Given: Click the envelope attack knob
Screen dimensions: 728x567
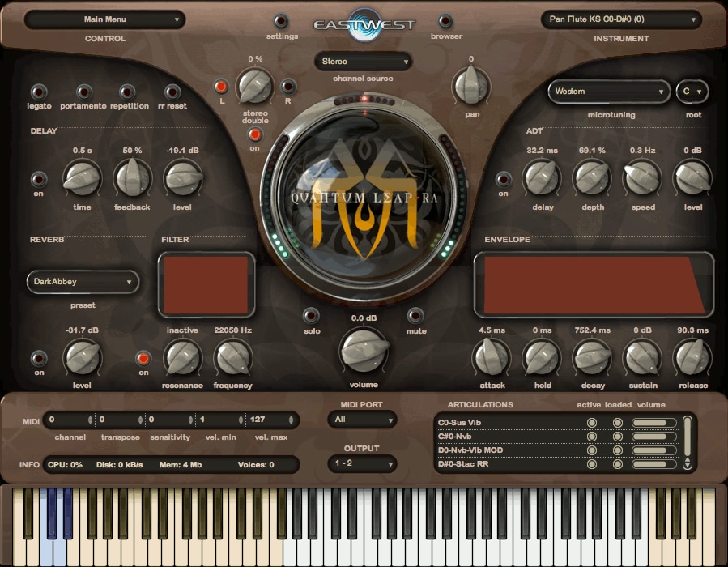Looking at the screenshot, I should [x=492, y=357].
